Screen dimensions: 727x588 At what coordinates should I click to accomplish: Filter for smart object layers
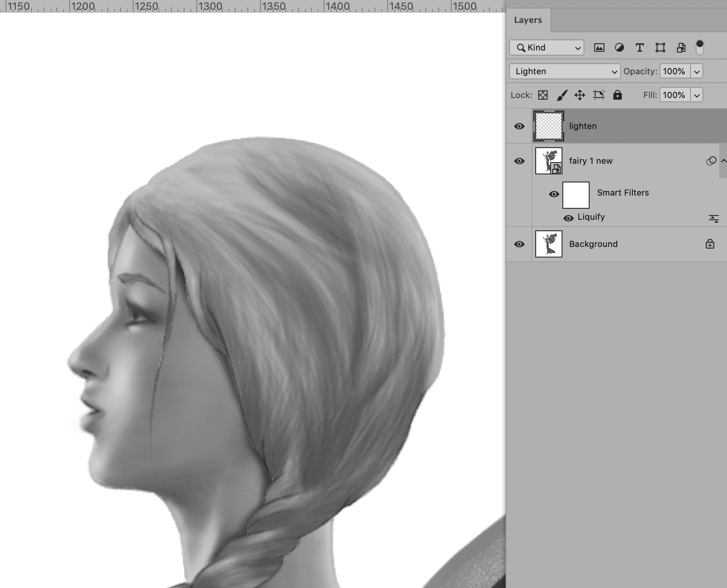click(681, 48)
